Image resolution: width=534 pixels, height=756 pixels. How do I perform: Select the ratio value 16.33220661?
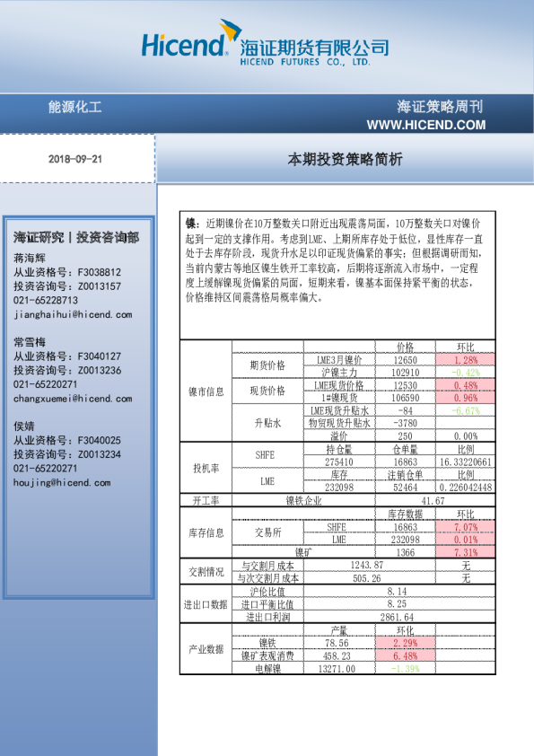tap(466, 462)
